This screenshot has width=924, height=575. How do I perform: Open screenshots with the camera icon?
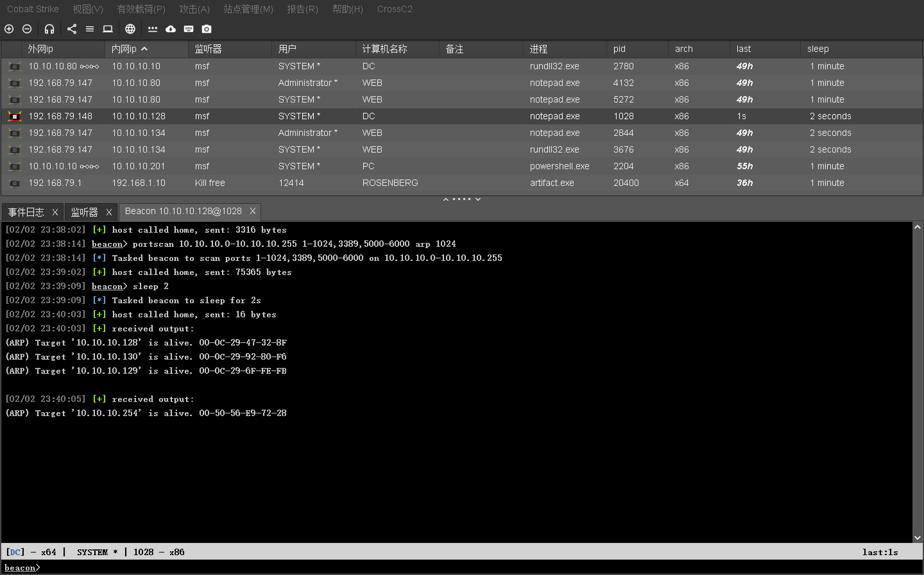(x=206, y=29)
